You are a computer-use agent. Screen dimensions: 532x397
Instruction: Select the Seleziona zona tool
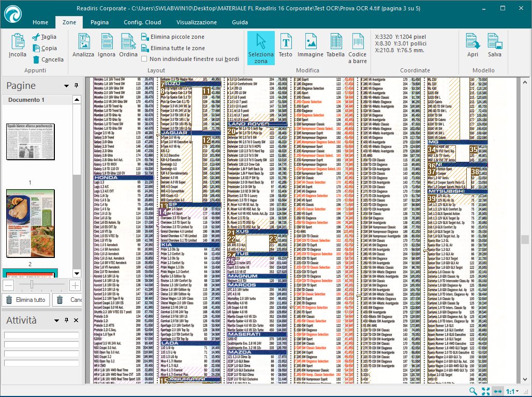pos(261,48)
